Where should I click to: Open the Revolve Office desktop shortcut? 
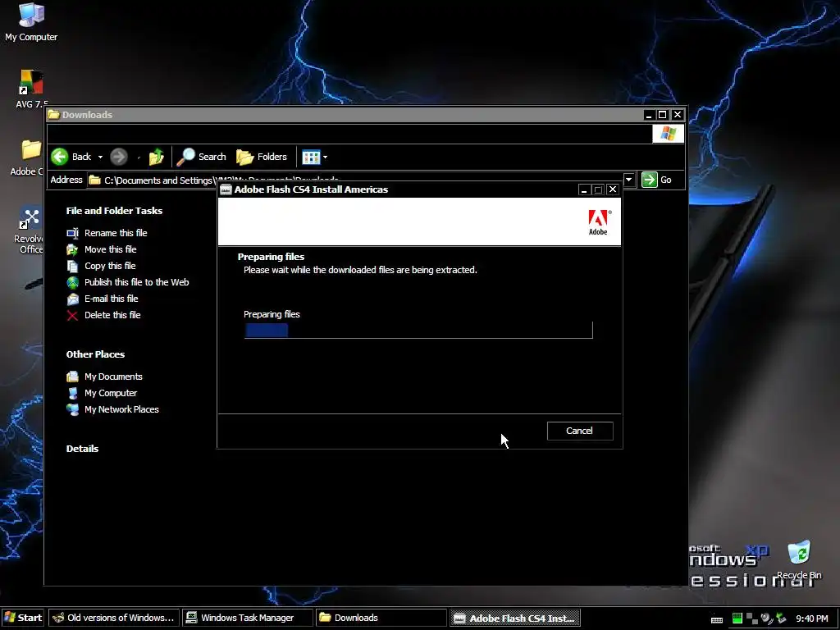[30, 230]
